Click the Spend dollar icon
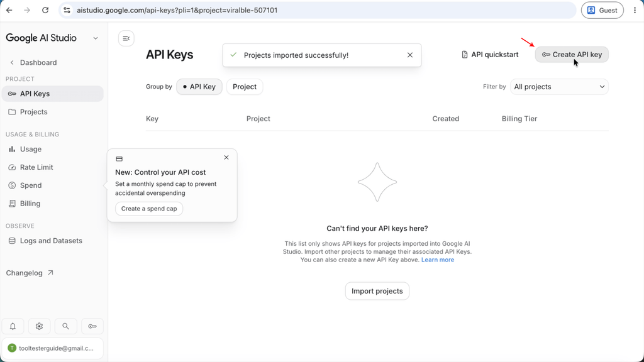Viewport: 644px width, 362px height. click(12, 185)
